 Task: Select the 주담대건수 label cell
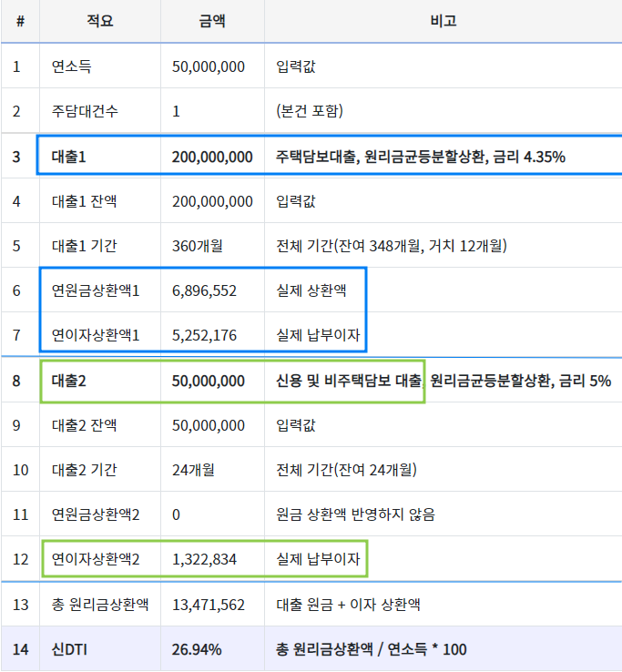pos(85,111)
